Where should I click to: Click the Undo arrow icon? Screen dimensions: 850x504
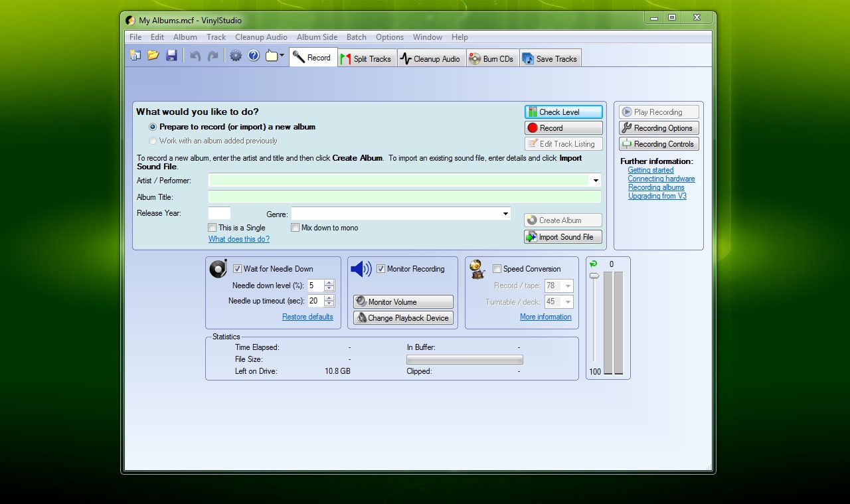point(195,56)
